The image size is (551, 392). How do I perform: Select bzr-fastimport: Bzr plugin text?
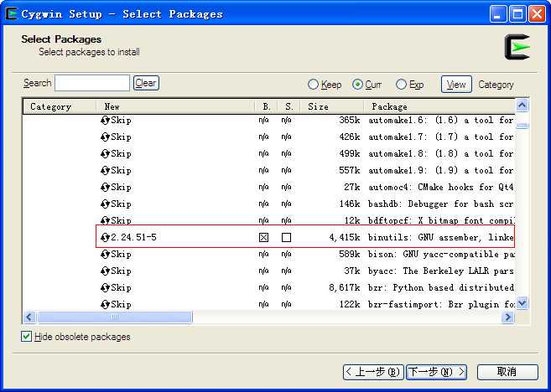tap(441, 305)
